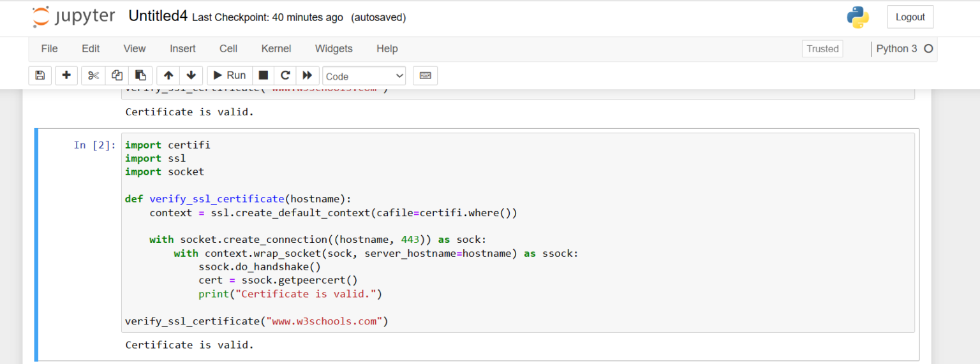The height and width of the screenshot is (364, 980).
Task: Click the Trusted notebook indicator
Action: pyautogui.click(x=822, y=48)
